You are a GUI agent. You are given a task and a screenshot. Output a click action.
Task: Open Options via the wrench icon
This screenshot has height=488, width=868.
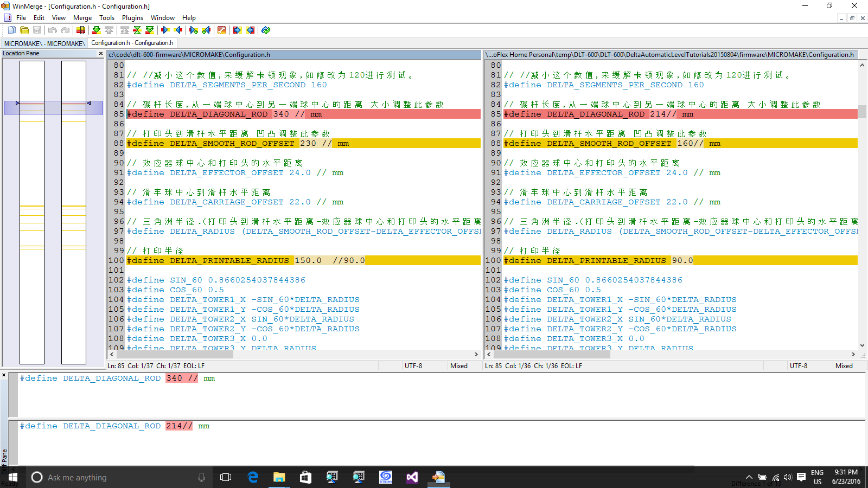tap(222, 30)
